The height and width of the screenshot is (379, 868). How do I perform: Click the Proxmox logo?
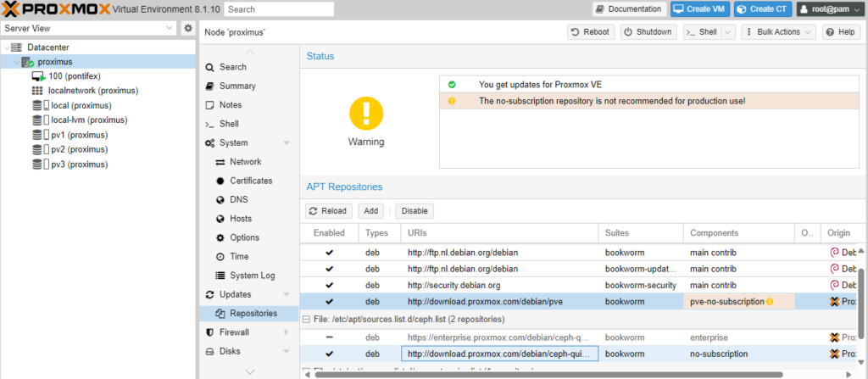pyautogui.click(x=56, y=8)
